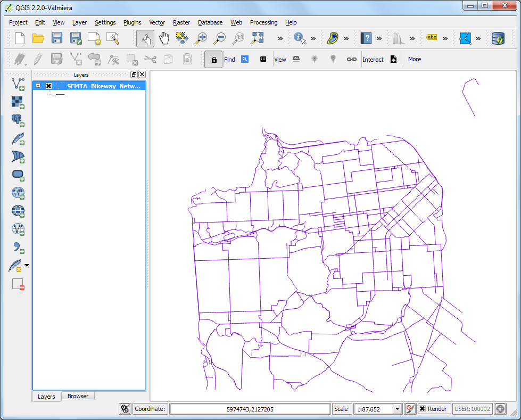Save the project with the floppy disk icon
521x420 pixels.
[x=57, y=38]
